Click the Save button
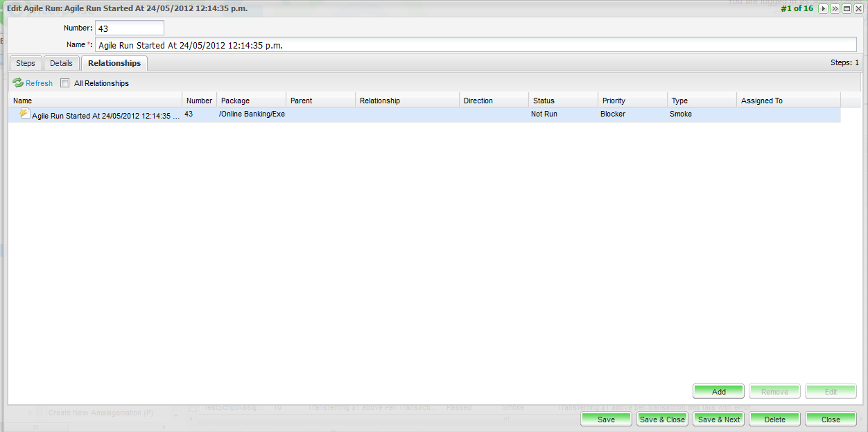 coord(606,420)
